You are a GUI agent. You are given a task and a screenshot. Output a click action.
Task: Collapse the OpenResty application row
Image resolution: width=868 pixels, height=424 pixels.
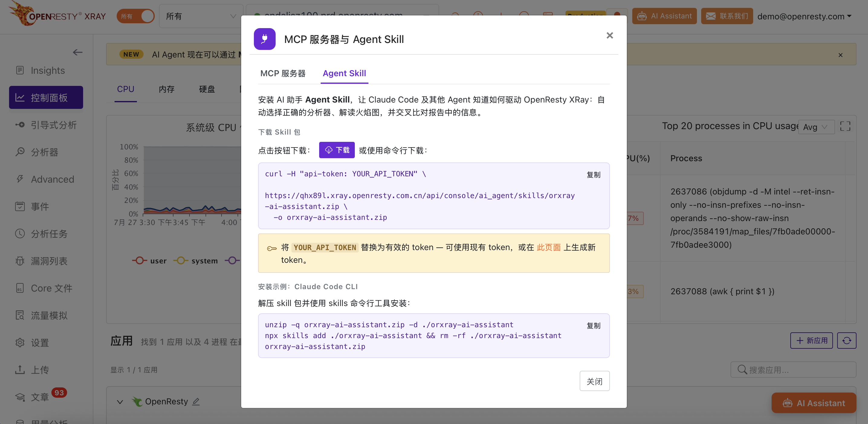[x=120, y=402]
